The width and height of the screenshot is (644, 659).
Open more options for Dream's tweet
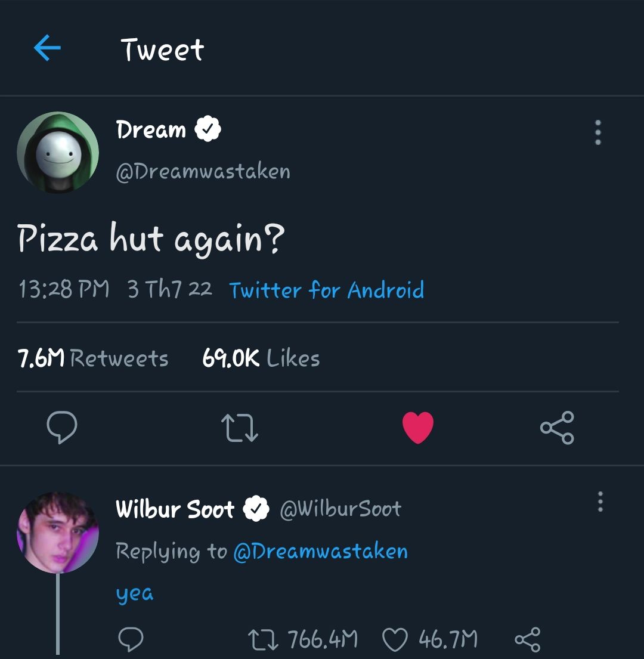[x=598, y=132]
